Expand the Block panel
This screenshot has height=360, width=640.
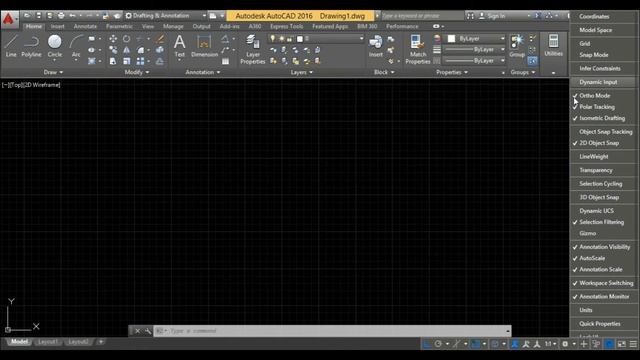click(x=384, y=72)
